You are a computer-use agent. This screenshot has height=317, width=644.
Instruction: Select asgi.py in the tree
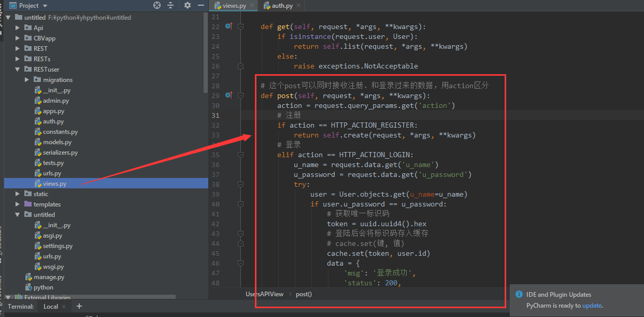(x=52, y=236)
